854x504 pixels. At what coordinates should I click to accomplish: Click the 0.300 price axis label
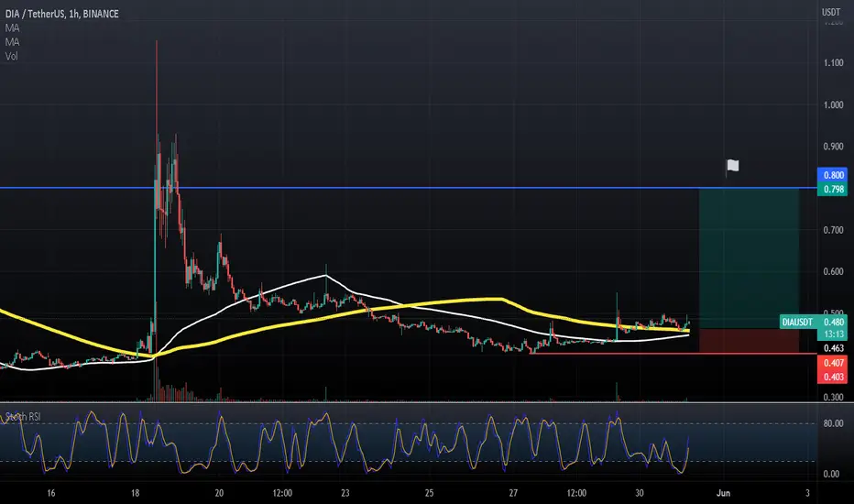833,397
